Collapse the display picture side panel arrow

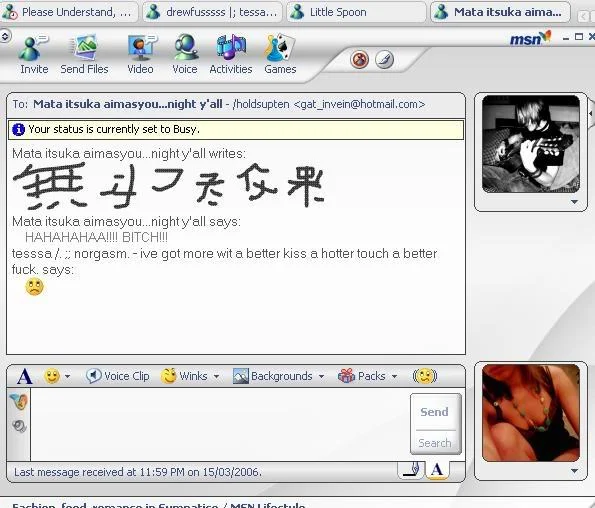point(591,113)
